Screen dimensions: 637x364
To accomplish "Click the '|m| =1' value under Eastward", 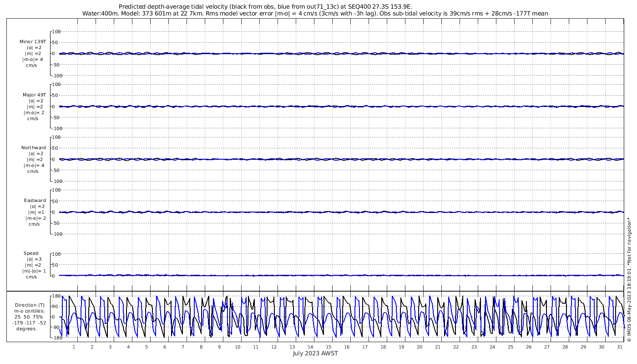I will coord(35,212).
